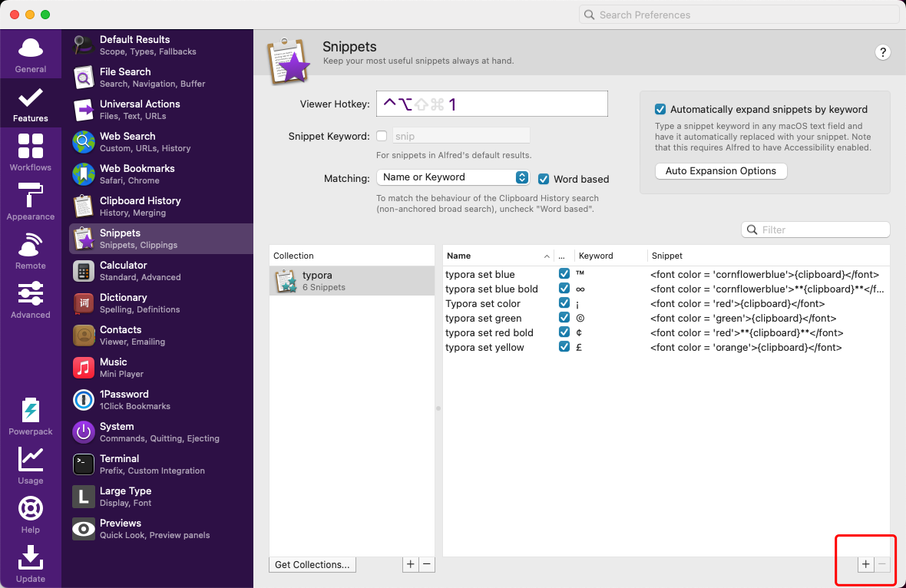Click the Keyword column header
Screen dimensions: 906x588
[x=610, y=256]
